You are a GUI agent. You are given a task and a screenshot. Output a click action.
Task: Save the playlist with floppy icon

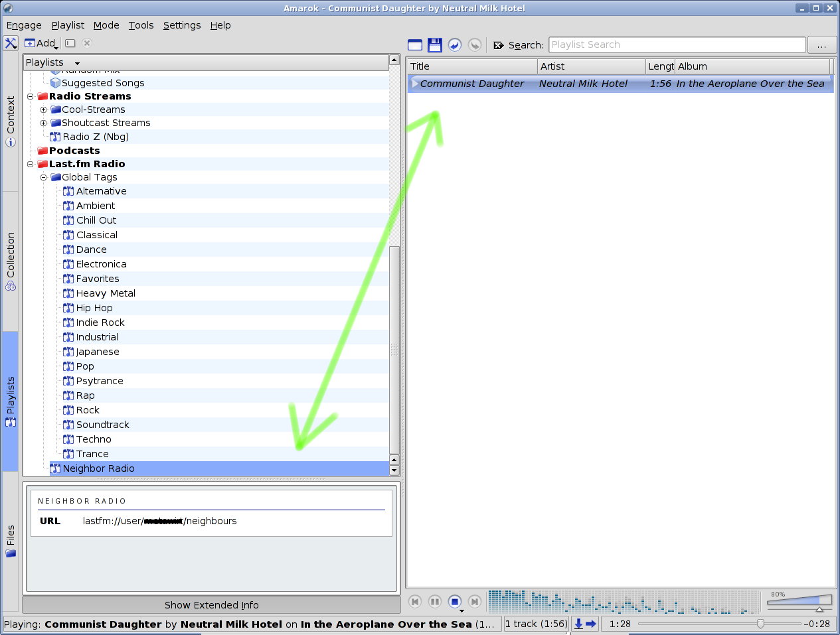tap(435, 45)
